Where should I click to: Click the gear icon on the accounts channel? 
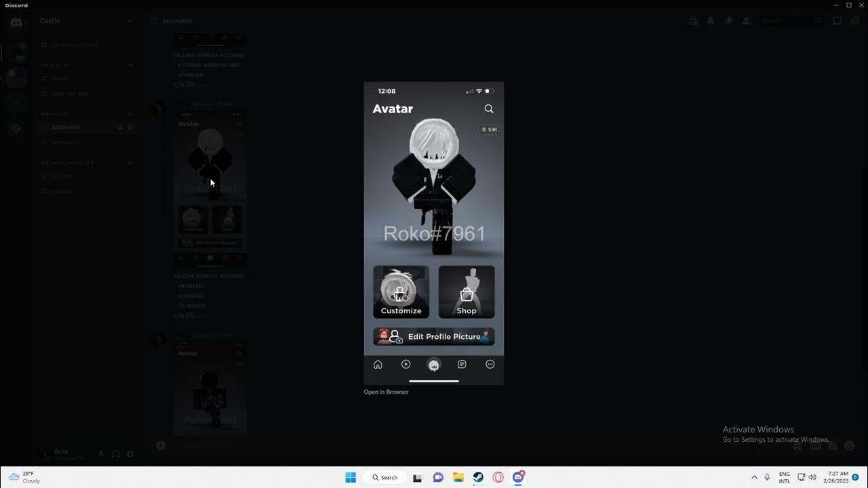(130, 127)
